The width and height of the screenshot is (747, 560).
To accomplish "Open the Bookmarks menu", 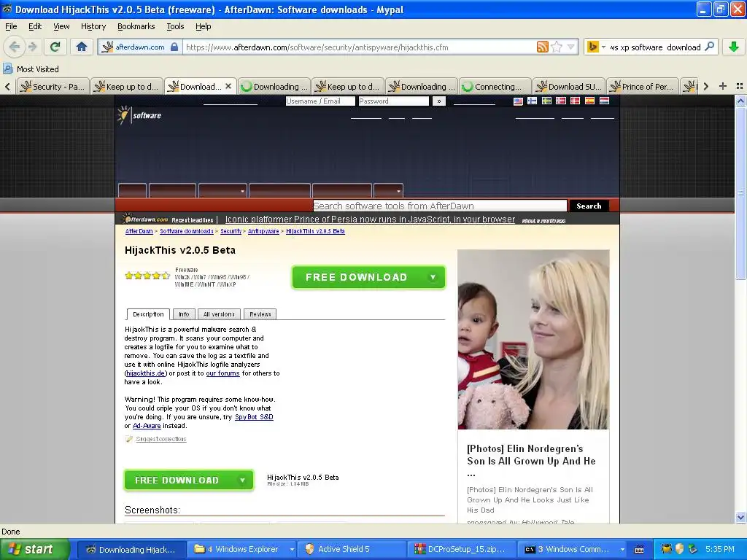I will [x=136, y=26].
